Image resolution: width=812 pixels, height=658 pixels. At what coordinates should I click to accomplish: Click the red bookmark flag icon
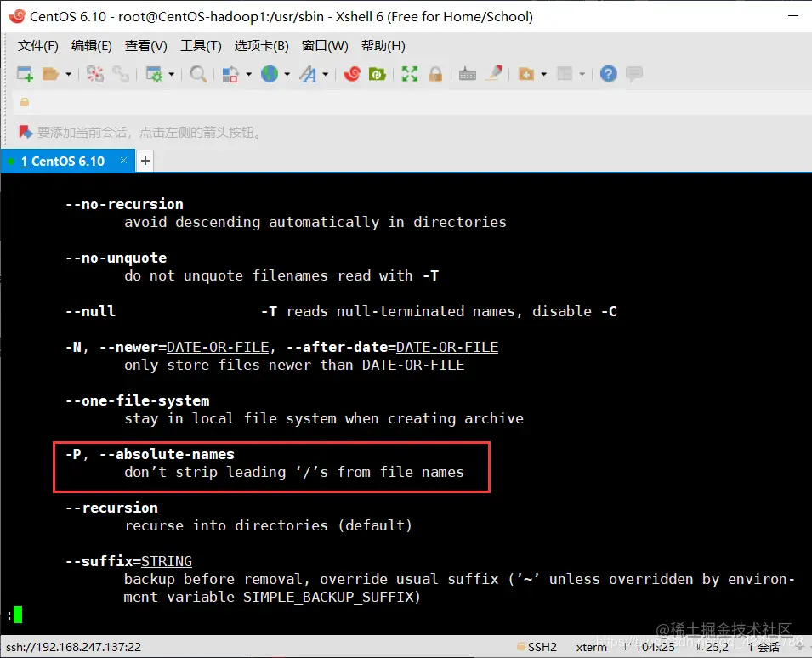coord(26,132)
